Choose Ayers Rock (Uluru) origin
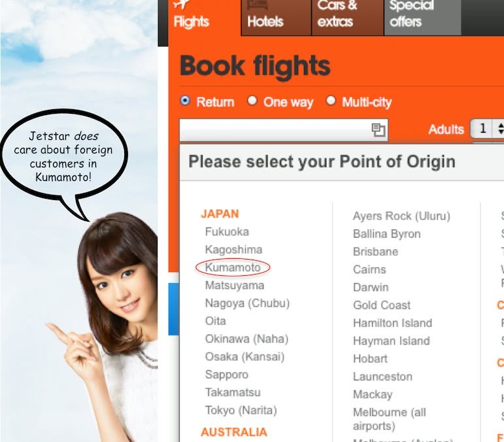Screen dimensions: 504x442 [x=401, y=216]
